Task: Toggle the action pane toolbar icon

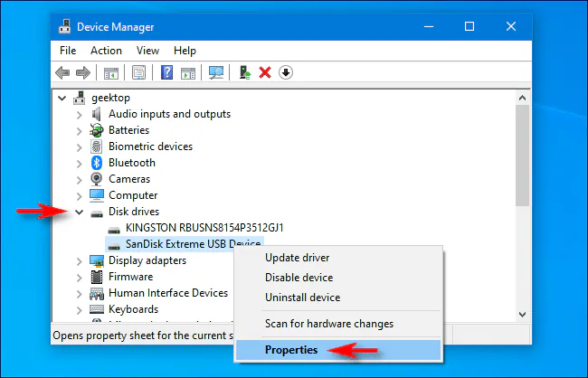Action: click(x=188, y=72)
